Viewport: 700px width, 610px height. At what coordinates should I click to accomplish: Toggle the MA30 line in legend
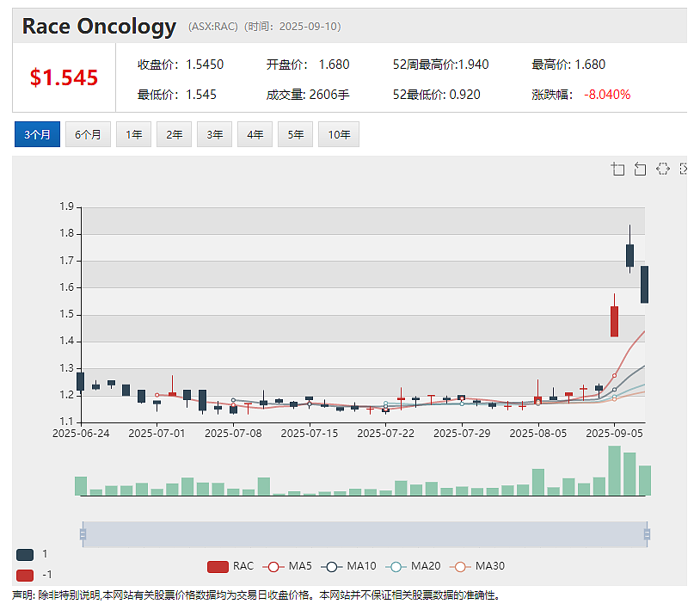477,566
